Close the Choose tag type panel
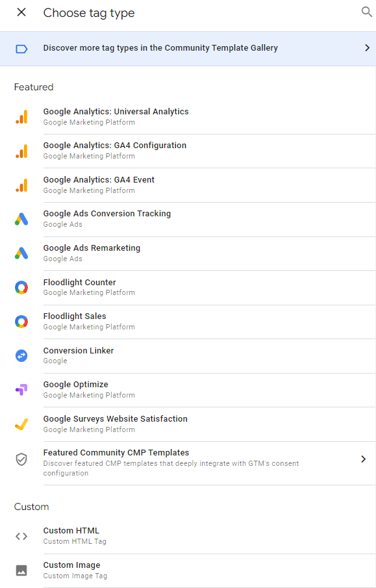Viewport: 376px width, 588px height. tap(21, 12)
